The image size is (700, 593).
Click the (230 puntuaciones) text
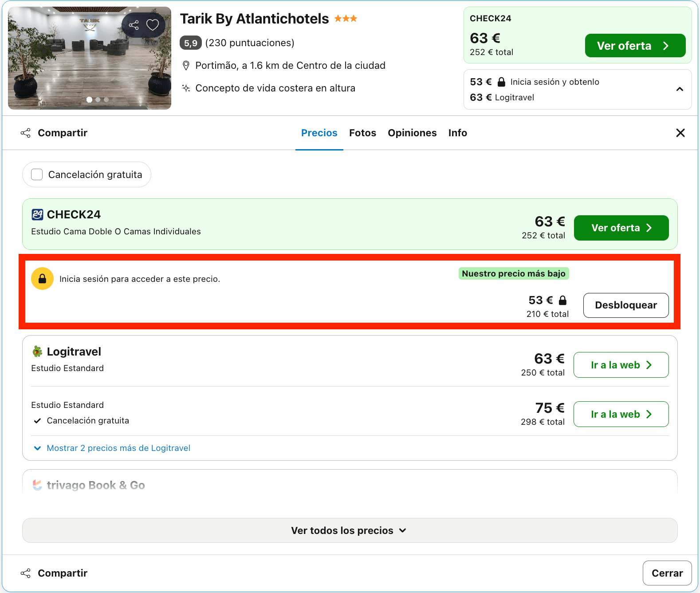click(x=250, y=43)
